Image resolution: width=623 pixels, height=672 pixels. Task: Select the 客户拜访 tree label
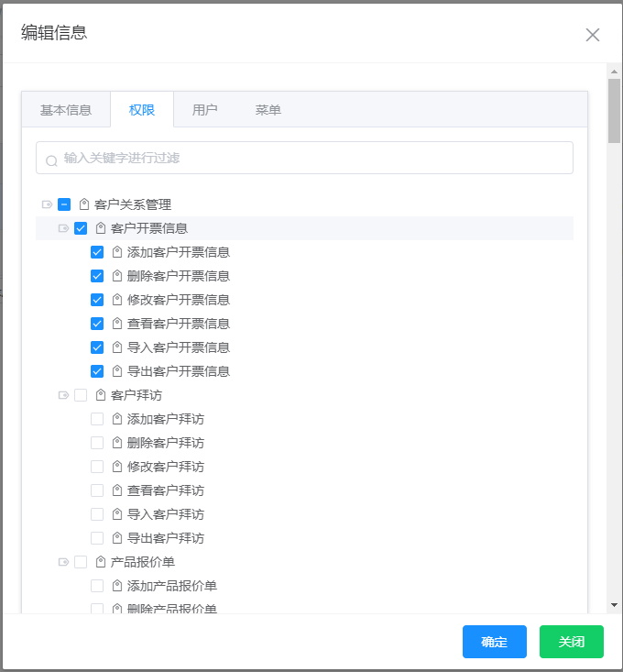click(137, 395)
